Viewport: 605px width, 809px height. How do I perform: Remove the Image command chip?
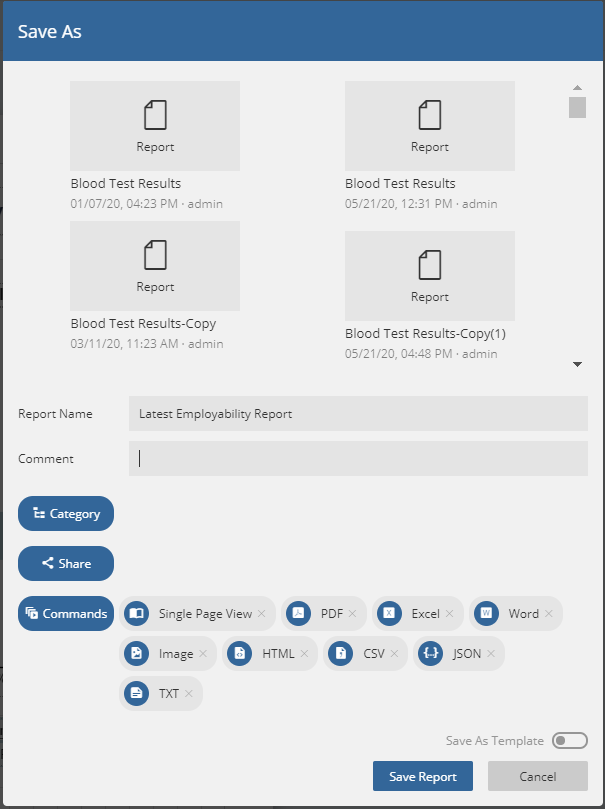[203, 654]
